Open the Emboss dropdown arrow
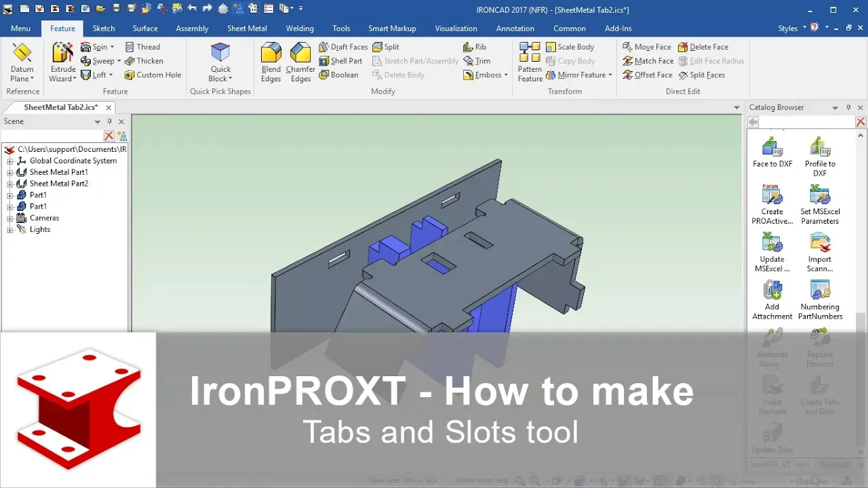Viewport: 868px width, 488px height. click(507, 75)
